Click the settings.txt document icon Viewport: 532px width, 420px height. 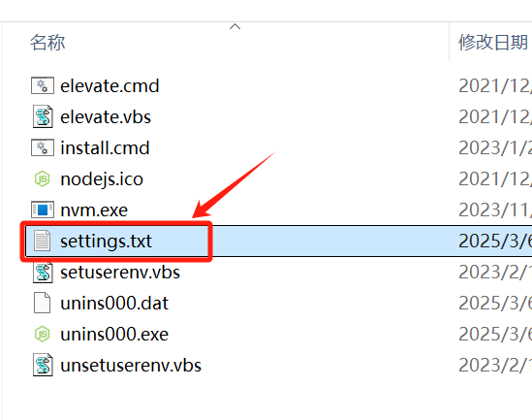[43, 241]
